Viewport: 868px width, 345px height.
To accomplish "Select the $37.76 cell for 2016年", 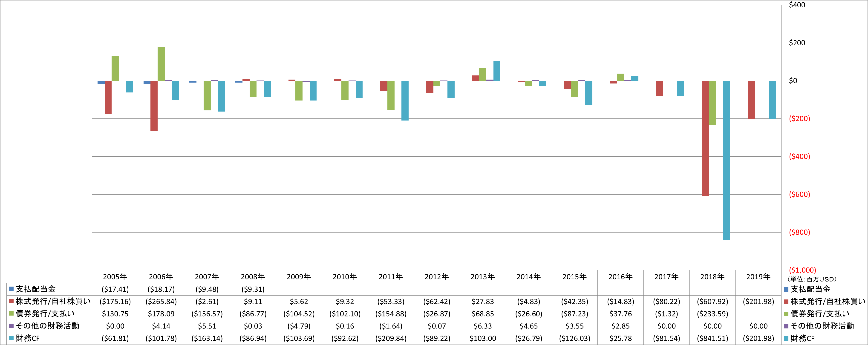I will [620, 314].
